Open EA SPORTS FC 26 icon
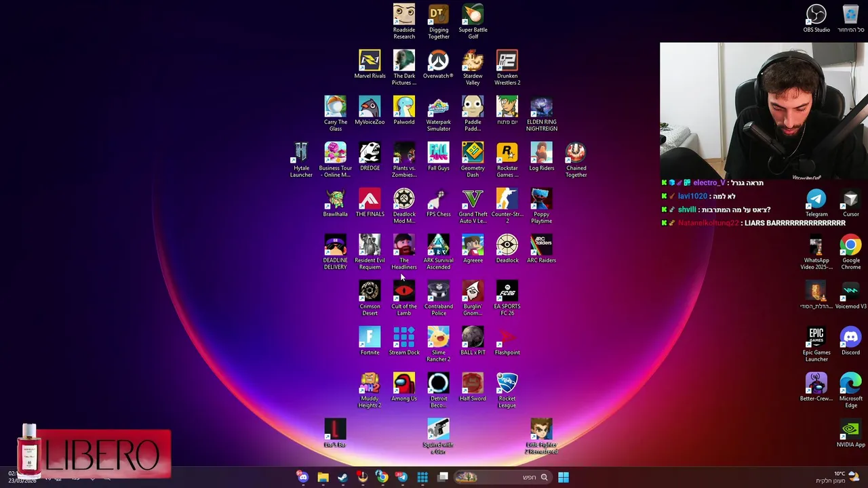Viewport: 868px width, 488px height. (507, 298)
